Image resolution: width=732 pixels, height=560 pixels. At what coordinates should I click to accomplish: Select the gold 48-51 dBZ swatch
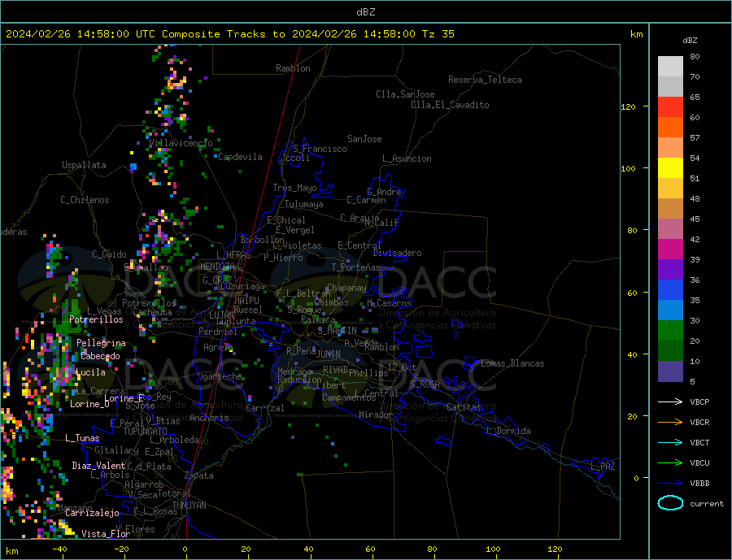coord(670,188)
